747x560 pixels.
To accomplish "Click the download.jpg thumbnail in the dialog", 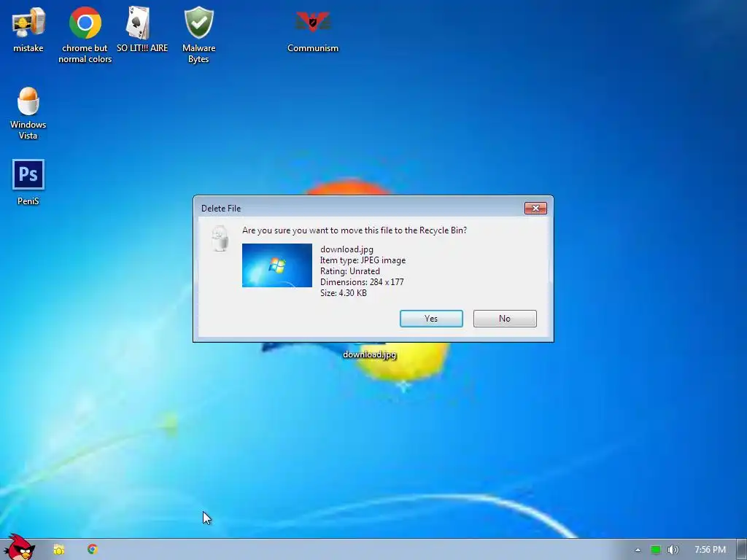I will tap(276, 265).
